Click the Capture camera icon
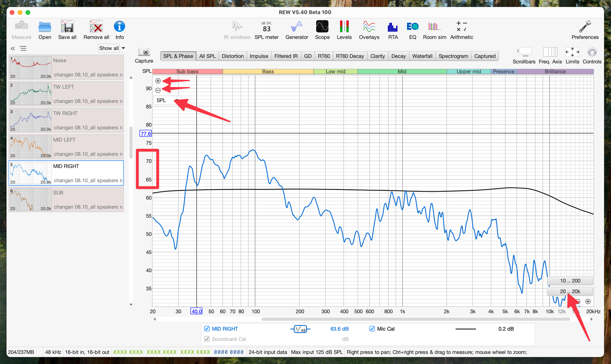The width and height of the screenshot is (611, 364). coord(144,52)
